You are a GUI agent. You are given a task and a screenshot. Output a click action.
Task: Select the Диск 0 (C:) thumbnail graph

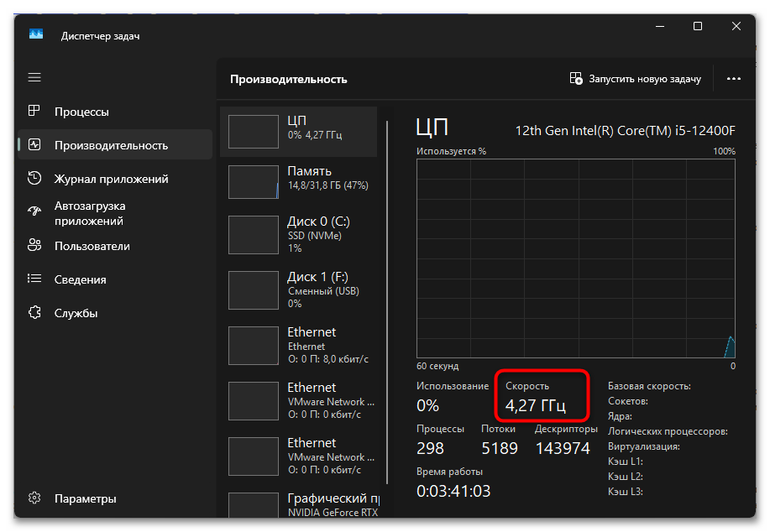[x=254, y=235]
